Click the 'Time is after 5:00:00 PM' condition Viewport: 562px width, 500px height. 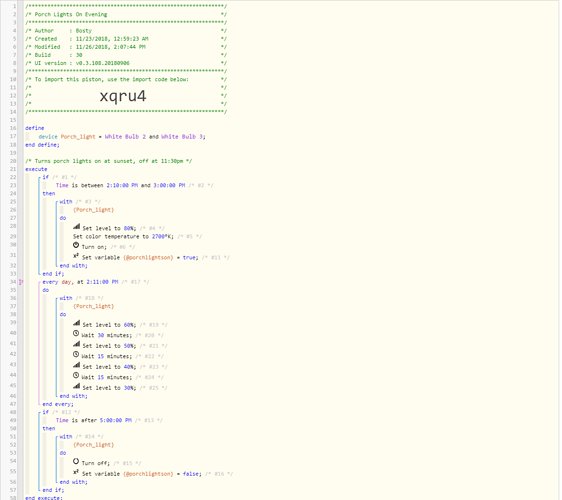click(94, 420)
